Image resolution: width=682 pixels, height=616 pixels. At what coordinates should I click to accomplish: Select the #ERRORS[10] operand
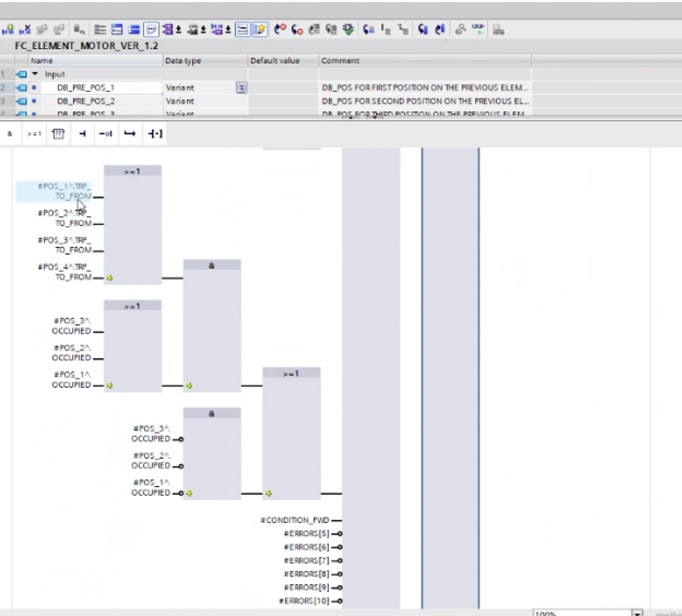pyautogui.click(x=304, y=601)
